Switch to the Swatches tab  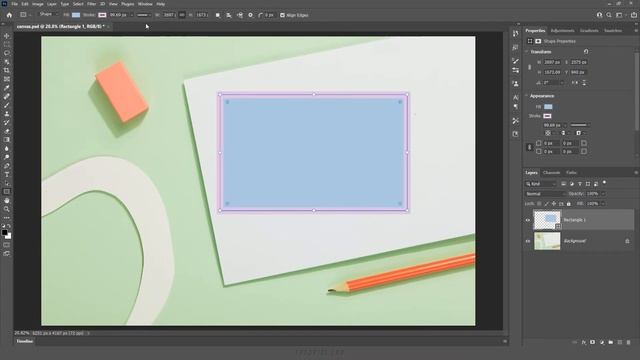613,31
